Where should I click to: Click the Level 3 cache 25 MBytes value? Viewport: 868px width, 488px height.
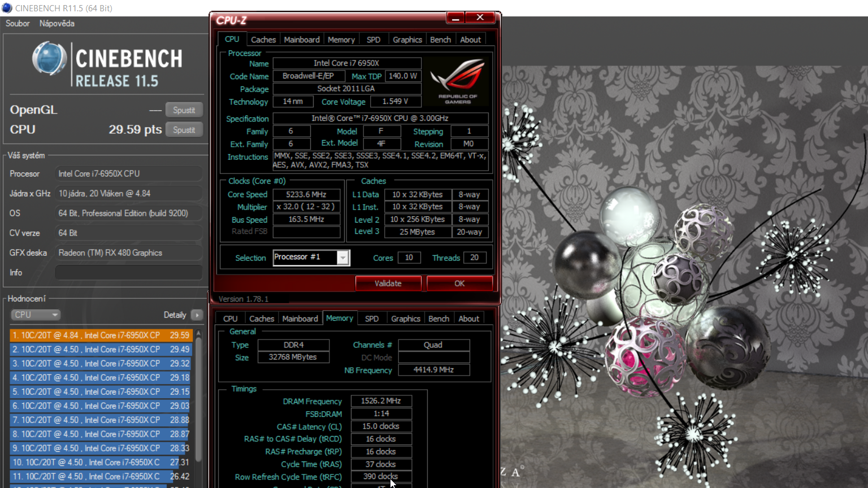point(418,232)
